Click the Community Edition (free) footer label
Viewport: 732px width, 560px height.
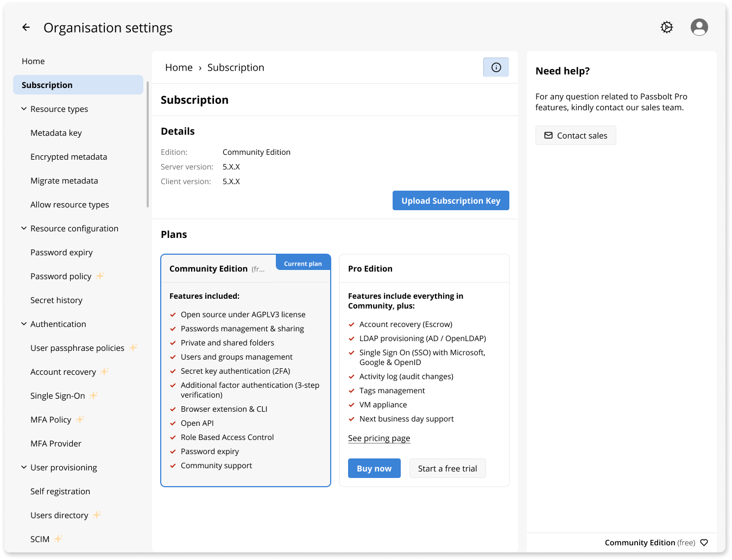coord(650,543)
